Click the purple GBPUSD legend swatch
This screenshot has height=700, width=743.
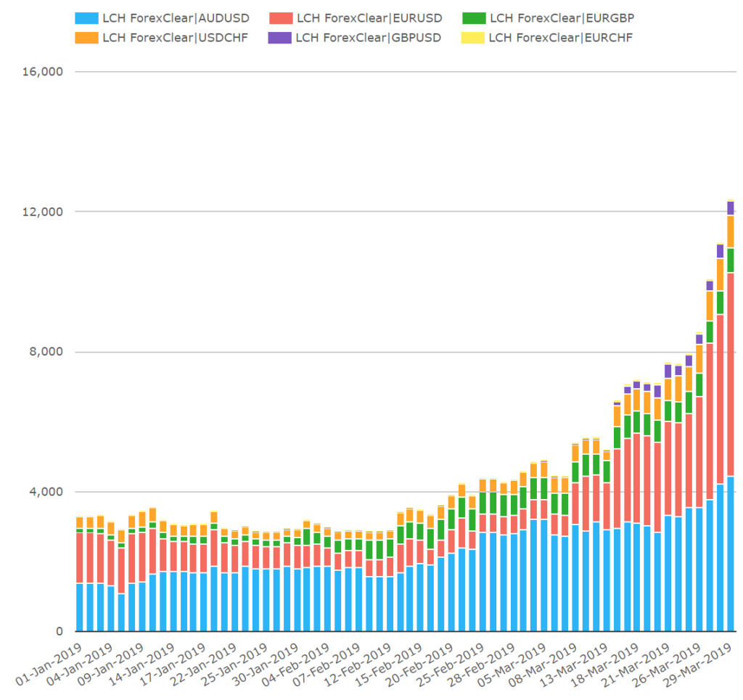click(279, 38)
